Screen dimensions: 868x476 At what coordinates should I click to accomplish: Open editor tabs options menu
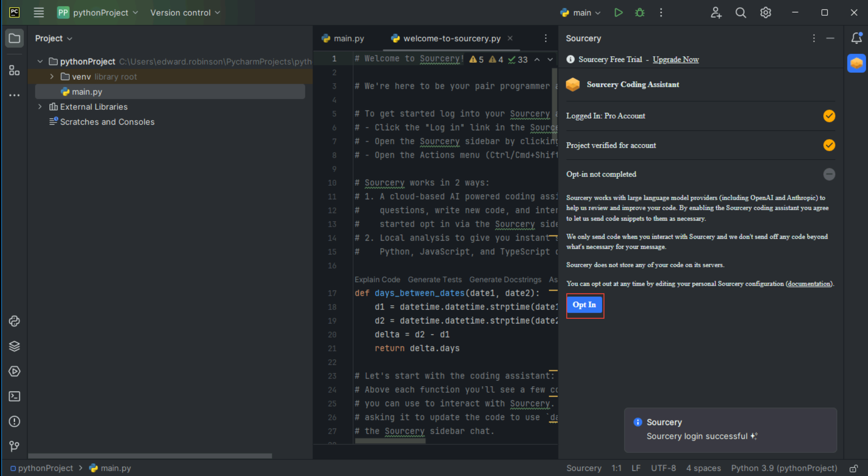pos(545,38)
